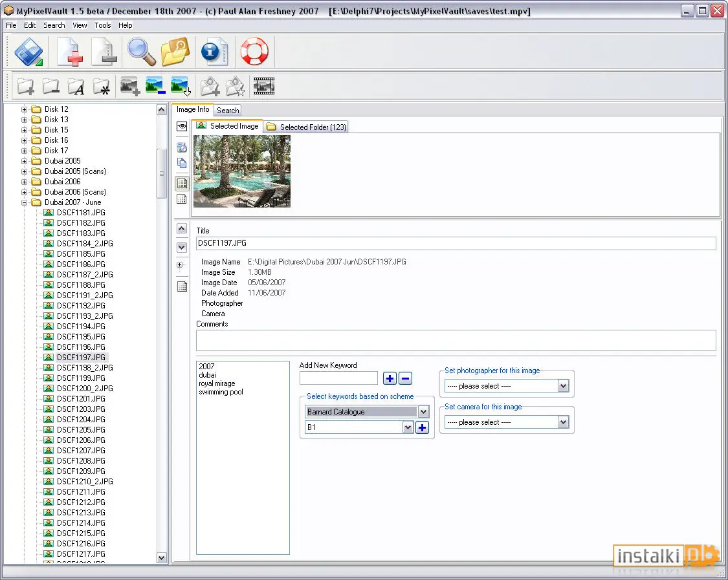Open the Tools menu

(x=103, y=25)
